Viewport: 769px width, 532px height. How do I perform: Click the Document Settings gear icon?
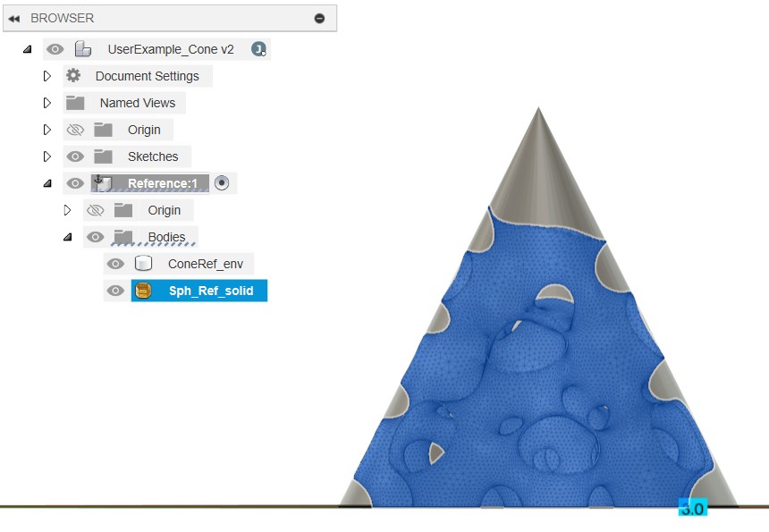[73, 75]
